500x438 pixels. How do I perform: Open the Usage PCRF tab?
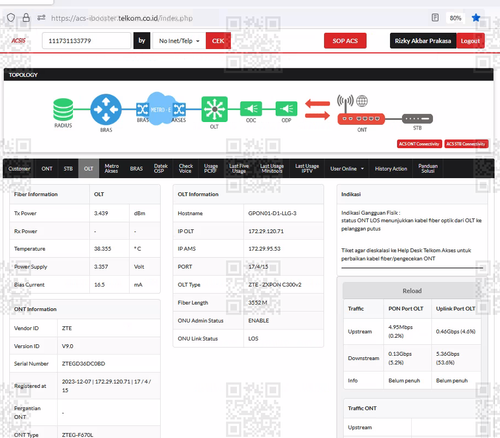[211, 169]
